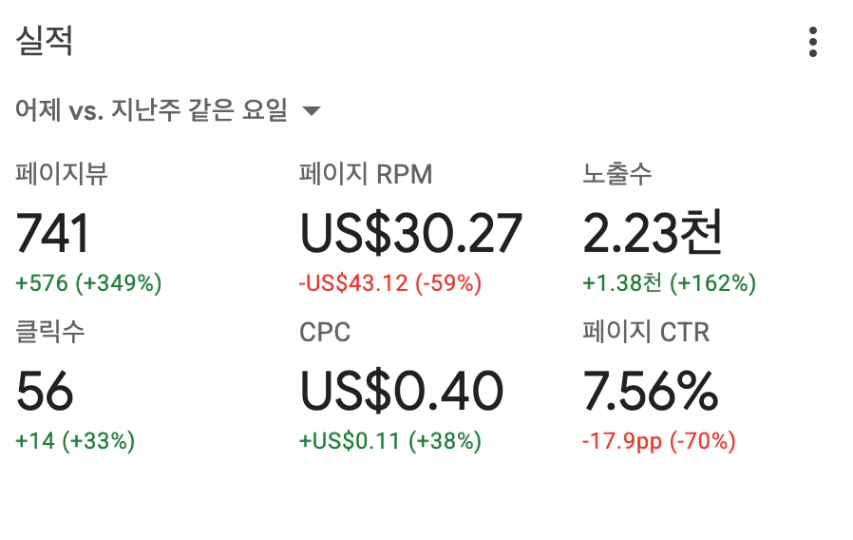Viewport: 853px width, 540px height.
Task: Select the 페이지 CTR metric label
Action: [x=646, y=331]
